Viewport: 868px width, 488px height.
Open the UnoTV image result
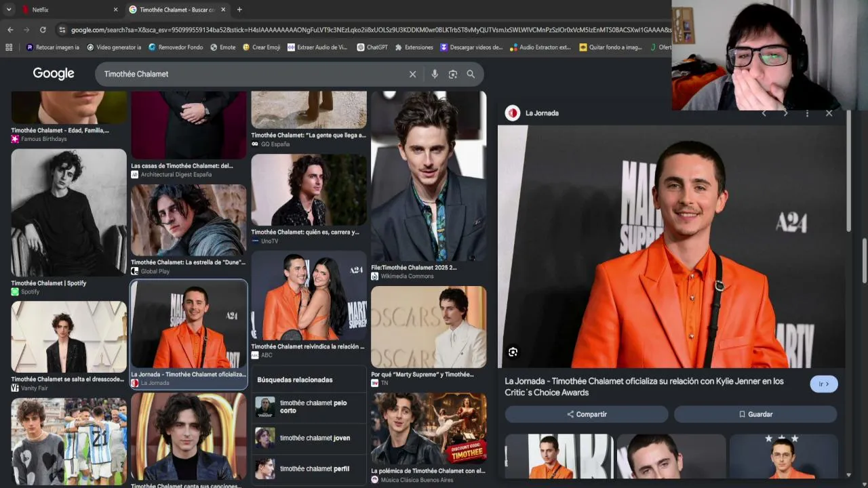pos(309,190)
